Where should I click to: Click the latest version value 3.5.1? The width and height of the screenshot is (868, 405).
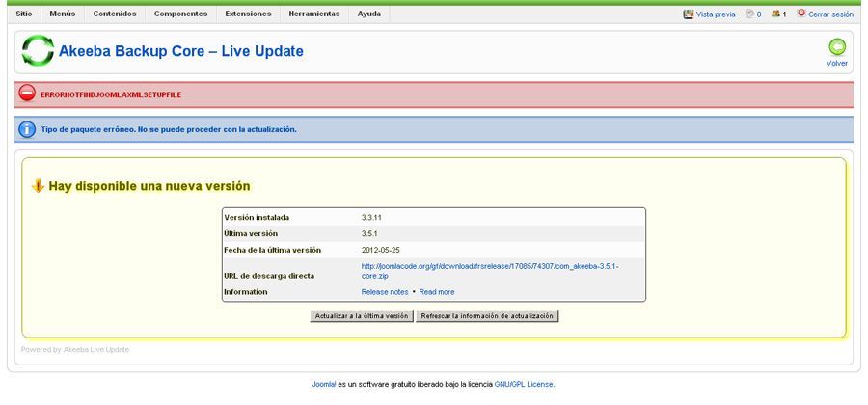pos(369,233)
